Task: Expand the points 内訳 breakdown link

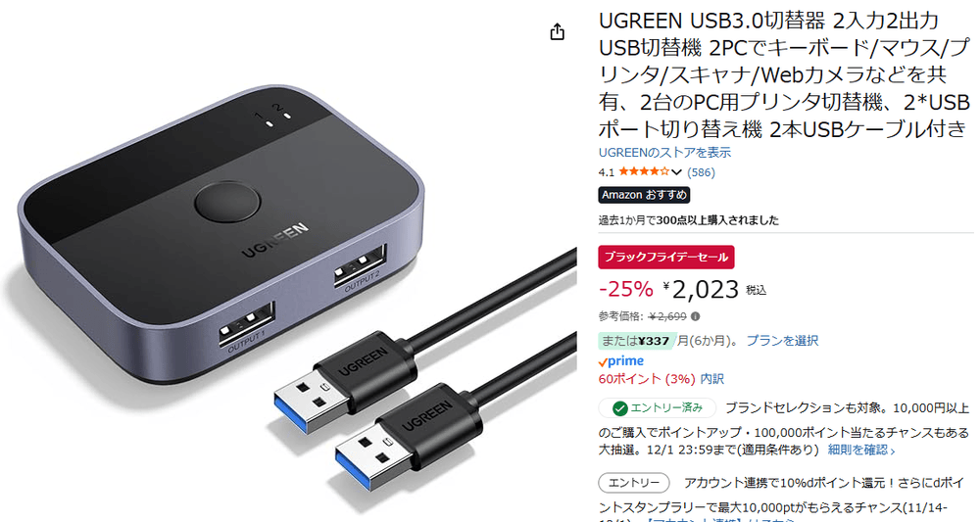Action: [711, 379]
